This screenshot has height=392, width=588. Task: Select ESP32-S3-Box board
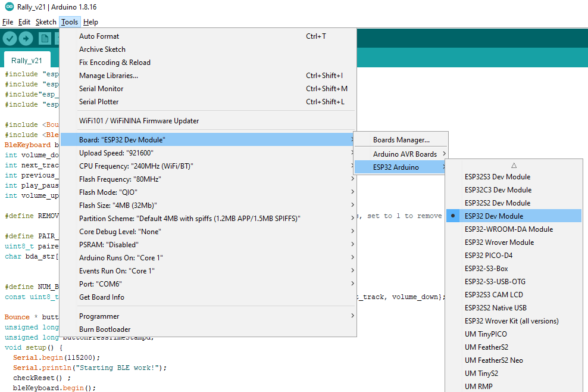(514, 269)
